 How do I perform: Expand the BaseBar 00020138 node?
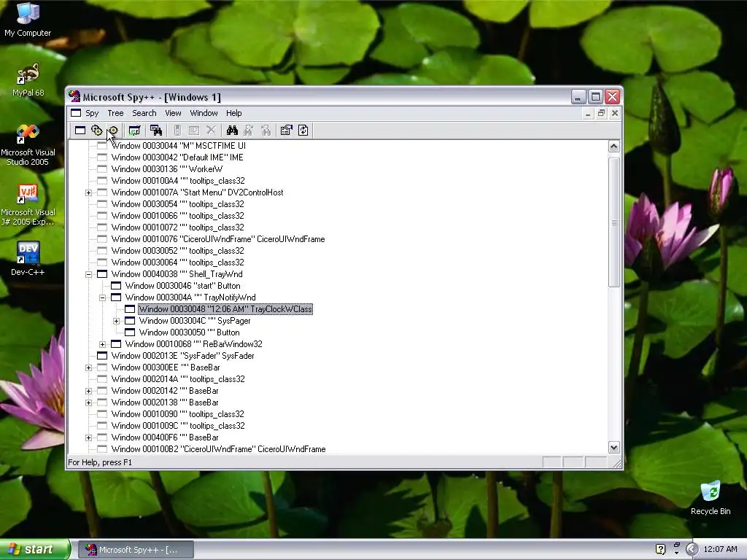coord(88,402)
